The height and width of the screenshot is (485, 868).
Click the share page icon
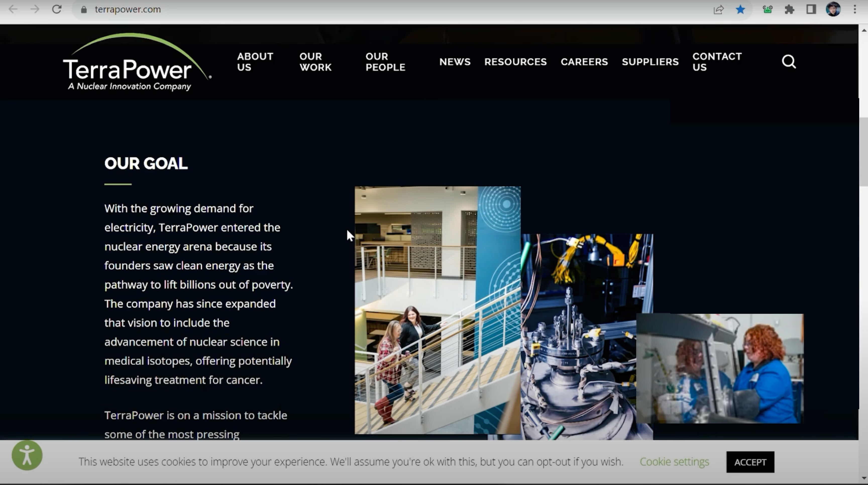click(718, 10)
